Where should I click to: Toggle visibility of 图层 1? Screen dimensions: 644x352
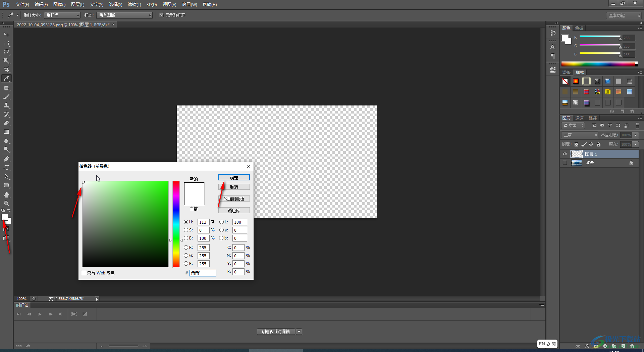[565, 154]
